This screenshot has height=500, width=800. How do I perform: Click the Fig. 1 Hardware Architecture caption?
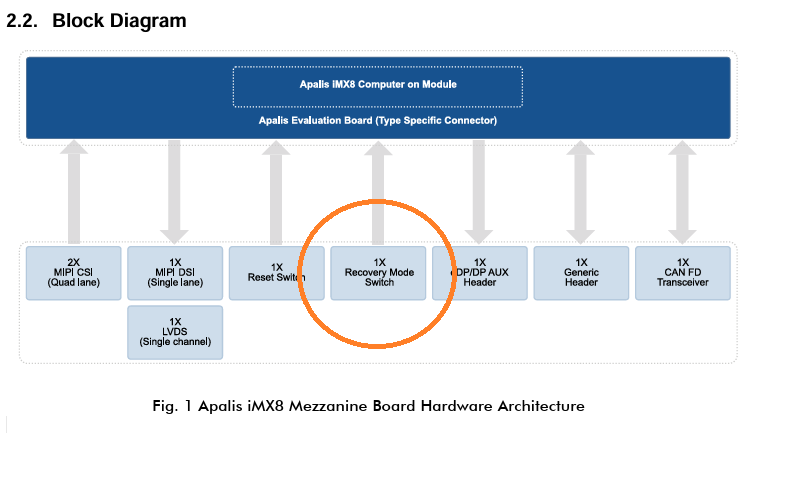tap(368, 406)
